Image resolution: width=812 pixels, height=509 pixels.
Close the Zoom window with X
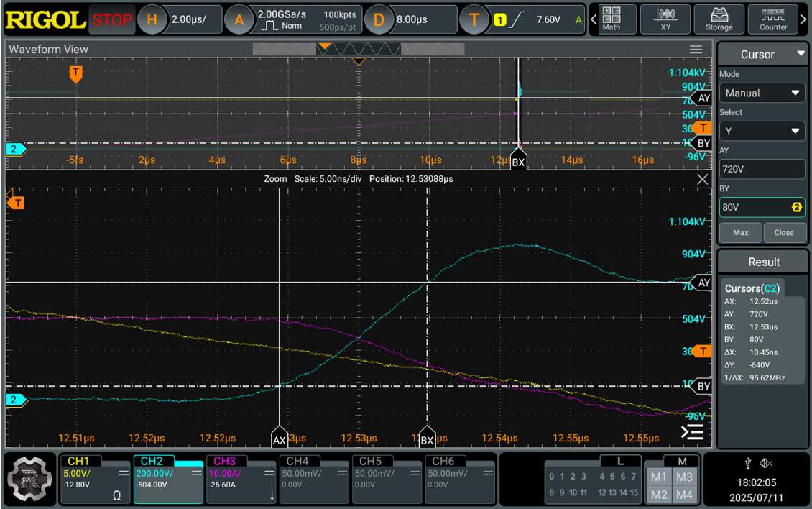pyautogui.click(x=703, y=180)
